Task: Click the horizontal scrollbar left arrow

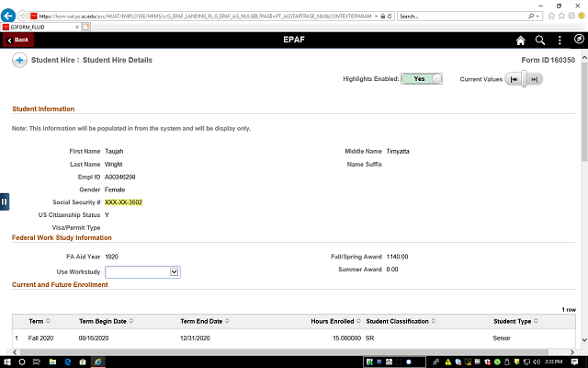Action: (x=15, y=351)
